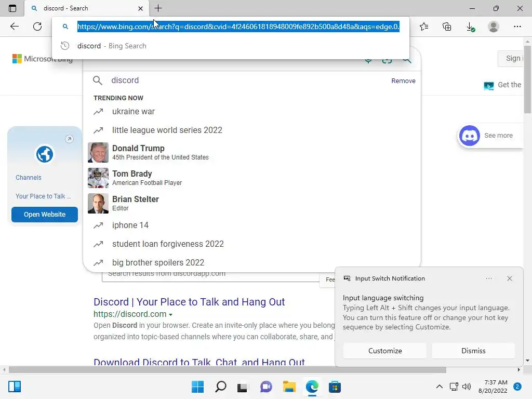Select student loan forgiveness 2022 suggestion
This screenshot has height=399, width=532.
click(252, 244)
